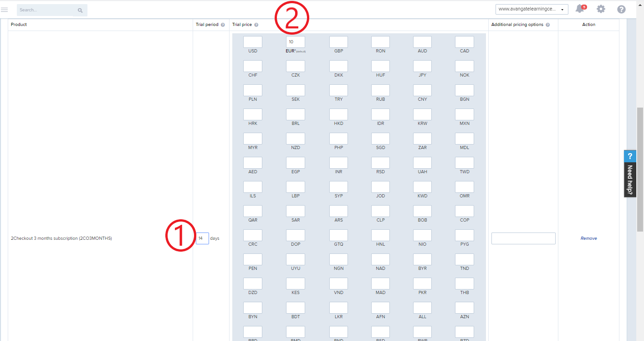Click the MDL trial price field
Screen dimensions: 644x341
point(465,139)
